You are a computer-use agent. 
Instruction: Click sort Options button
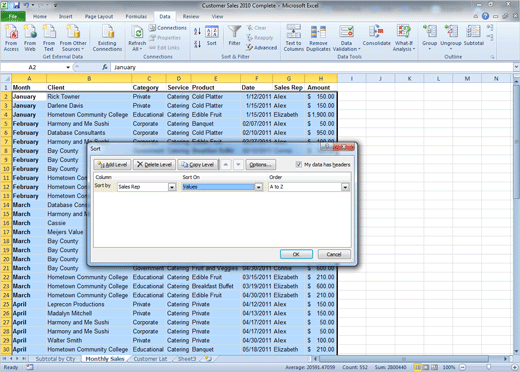point(260,164)
